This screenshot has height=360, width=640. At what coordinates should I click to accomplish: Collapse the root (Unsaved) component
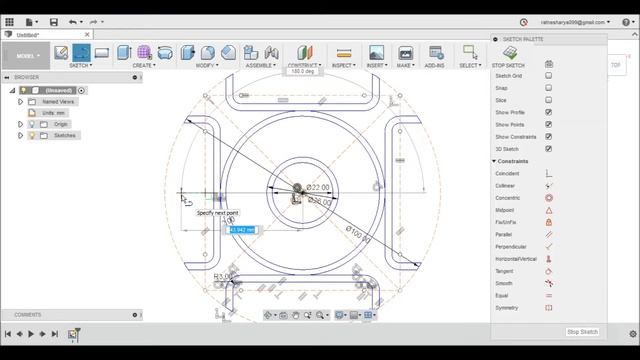pyautogui.click(x=12, y=90)
